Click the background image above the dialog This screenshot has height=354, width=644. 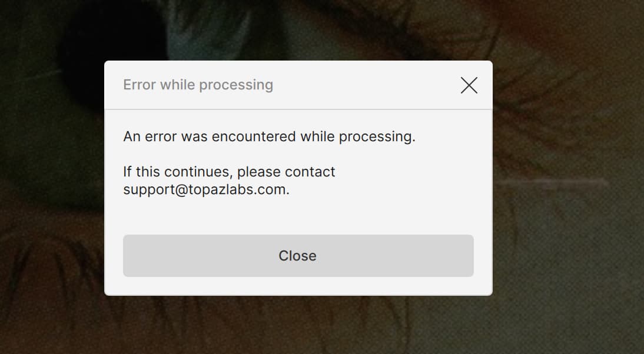[298, 29]
